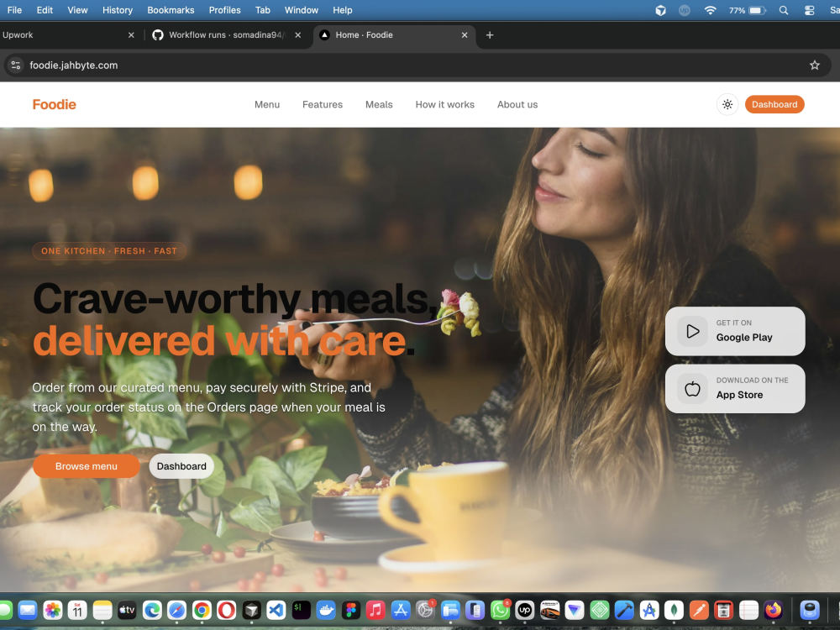Launch Xcode from the dock
The width and height of the screenshot is (840, 630).
[624, 610]
